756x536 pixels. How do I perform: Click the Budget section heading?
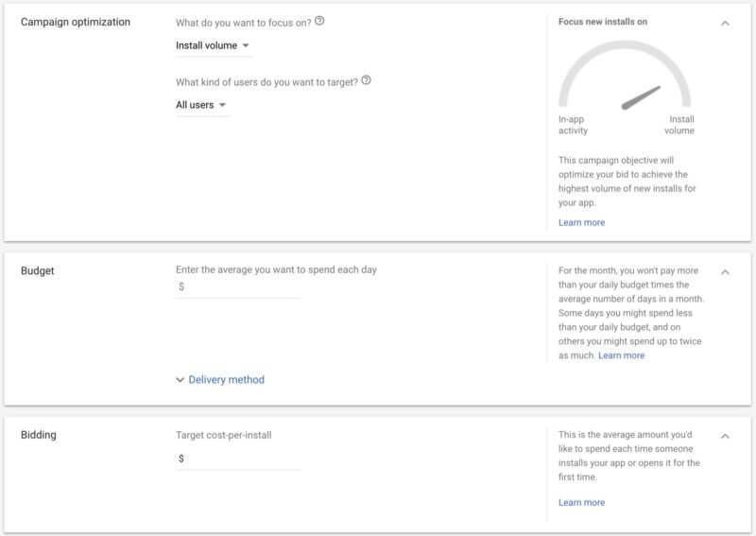(x=38, y=270)
